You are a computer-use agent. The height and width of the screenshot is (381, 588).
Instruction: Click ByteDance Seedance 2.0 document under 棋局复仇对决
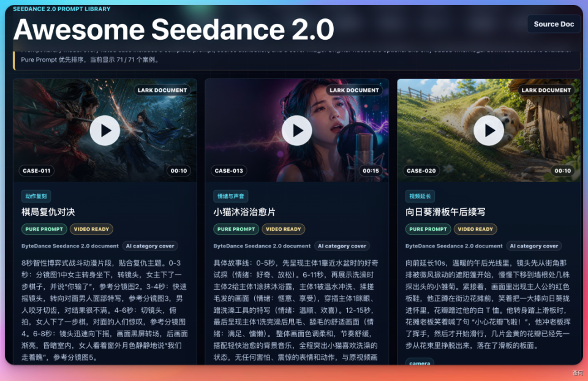pyautogui.click(x=70, y=246)
